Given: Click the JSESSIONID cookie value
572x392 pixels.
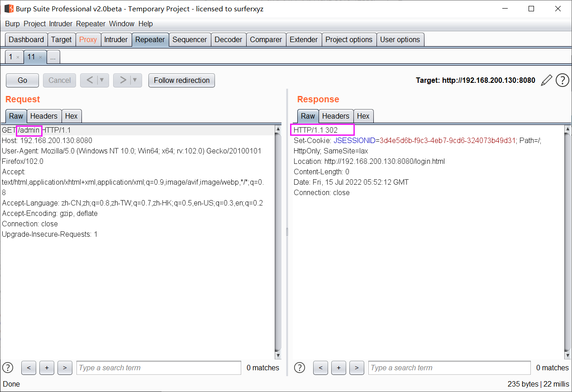Looking at the screenshot, I should (448, 140).
